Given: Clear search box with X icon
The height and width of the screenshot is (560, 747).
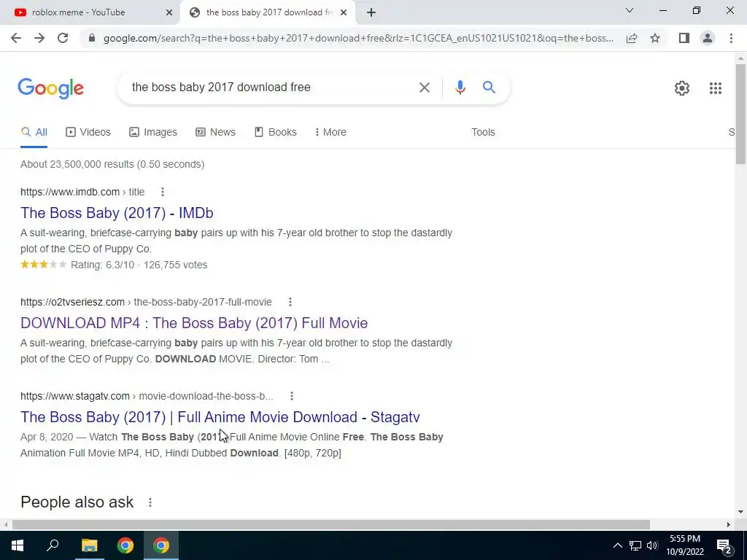Looking at the screenshot, I should pos(424,87).
